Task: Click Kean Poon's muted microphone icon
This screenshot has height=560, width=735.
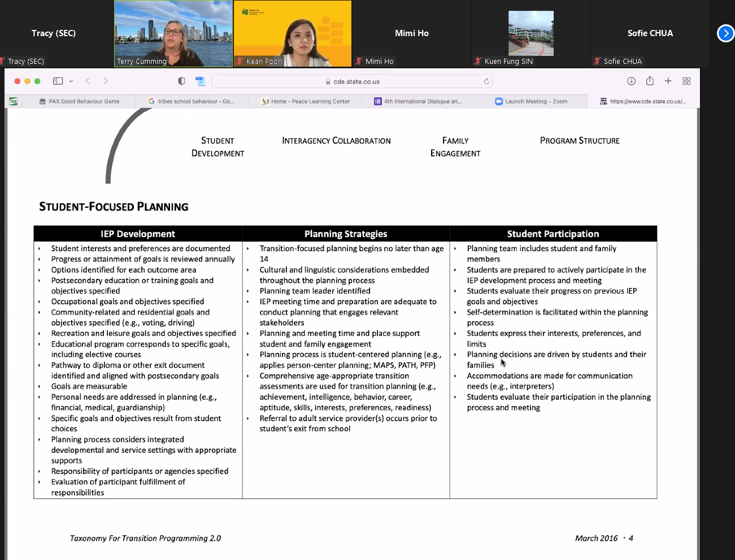Action: click(x=240, y=61)
